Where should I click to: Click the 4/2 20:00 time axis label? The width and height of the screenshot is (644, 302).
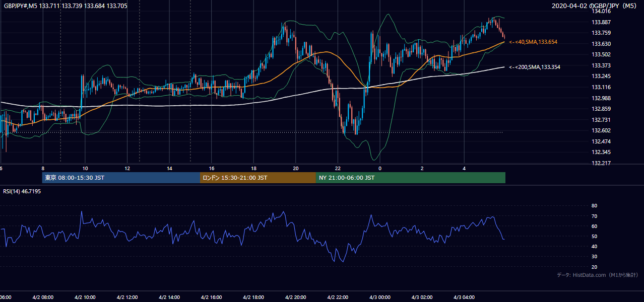(x=296, y=297)
